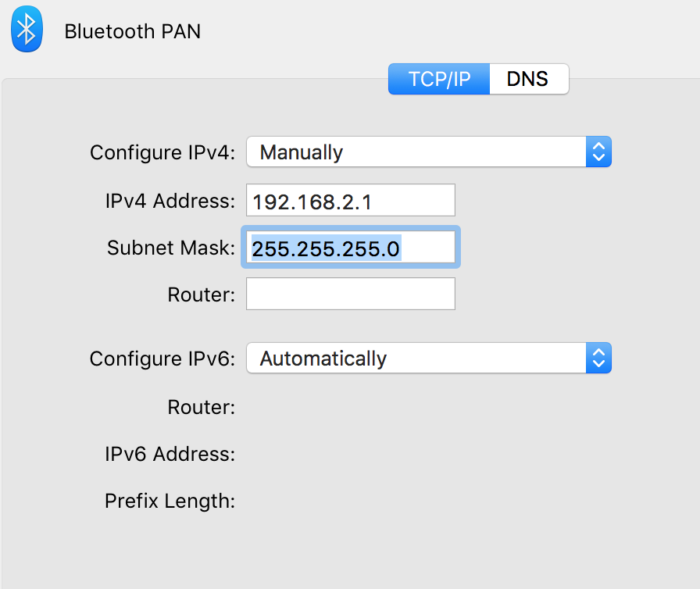
Task: Open the Configure IPv4 stepper arrows
Action: (598, 152)
